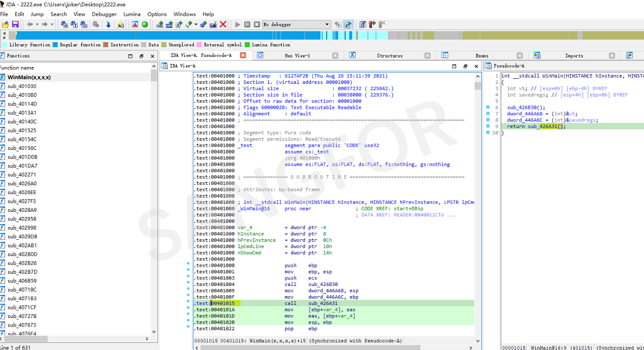Close the Structures tab
Viewport: 644px width, 350px height.
click(x=428, y=55)
